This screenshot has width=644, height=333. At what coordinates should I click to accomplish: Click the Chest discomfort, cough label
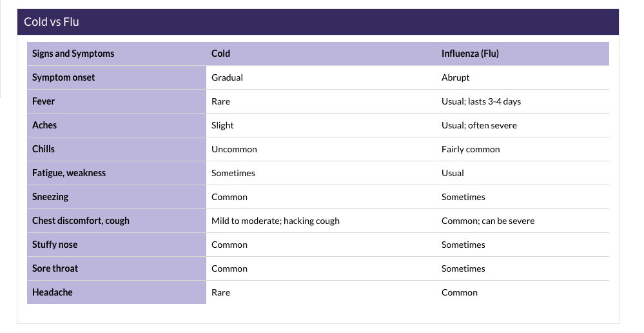coord(81,221)
